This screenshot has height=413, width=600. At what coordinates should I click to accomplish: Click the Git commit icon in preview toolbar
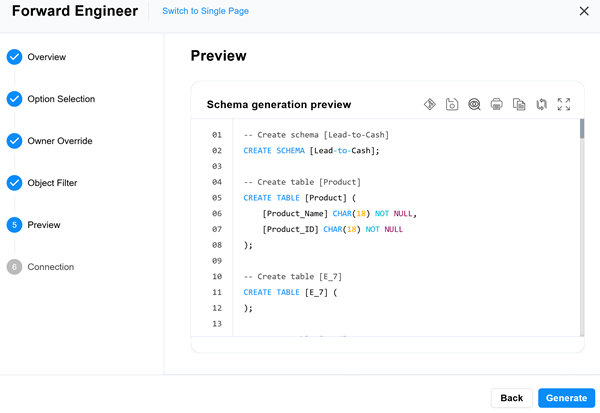click(x=430, y=104)
